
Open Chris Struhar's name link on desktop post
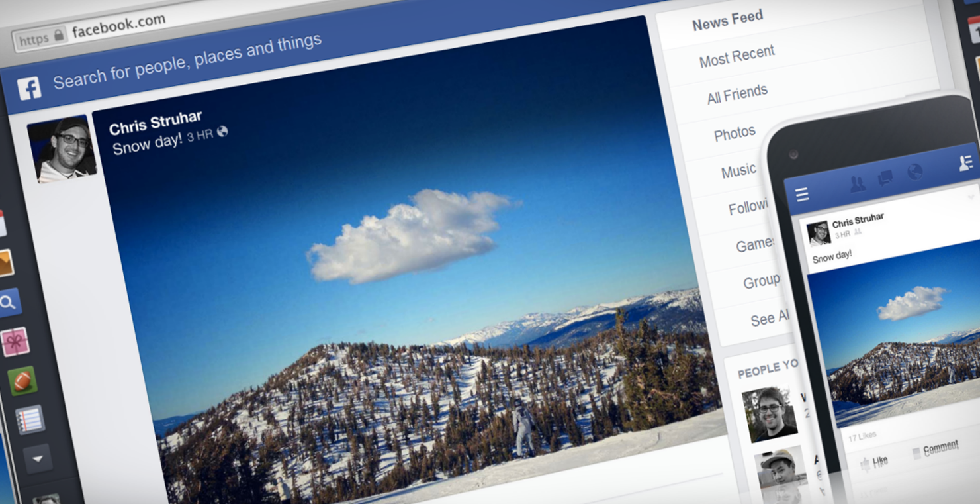click(x=155, y=123)
